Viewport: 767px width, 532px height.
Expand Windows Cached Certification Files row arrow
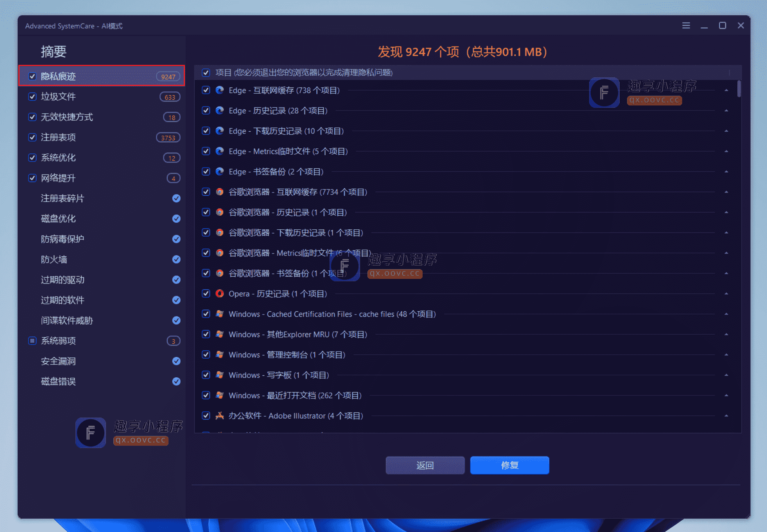click(x=726, y=314)
